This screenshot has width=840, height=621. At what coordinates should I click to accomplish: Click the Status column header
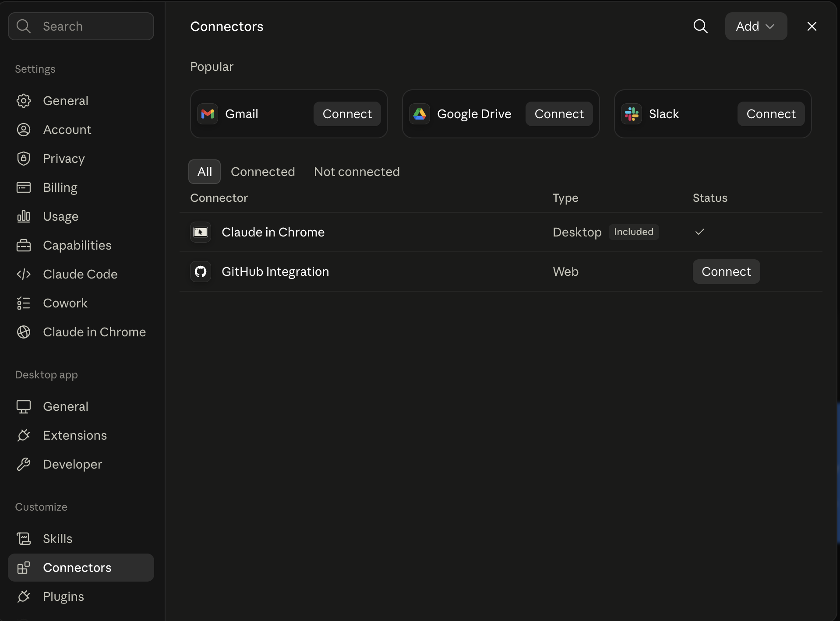[710, 198]
